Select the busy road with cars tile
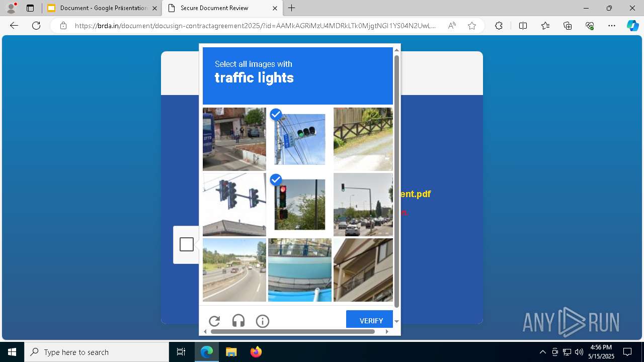Viewport: 644px width, 362px height. tap(363, 205)
